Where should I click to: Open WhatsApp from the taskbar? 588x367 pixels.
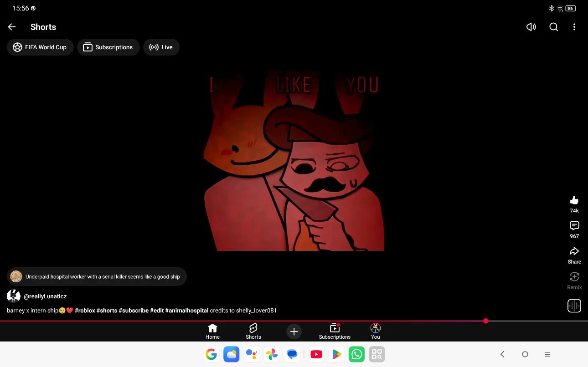tap(357, 354)
